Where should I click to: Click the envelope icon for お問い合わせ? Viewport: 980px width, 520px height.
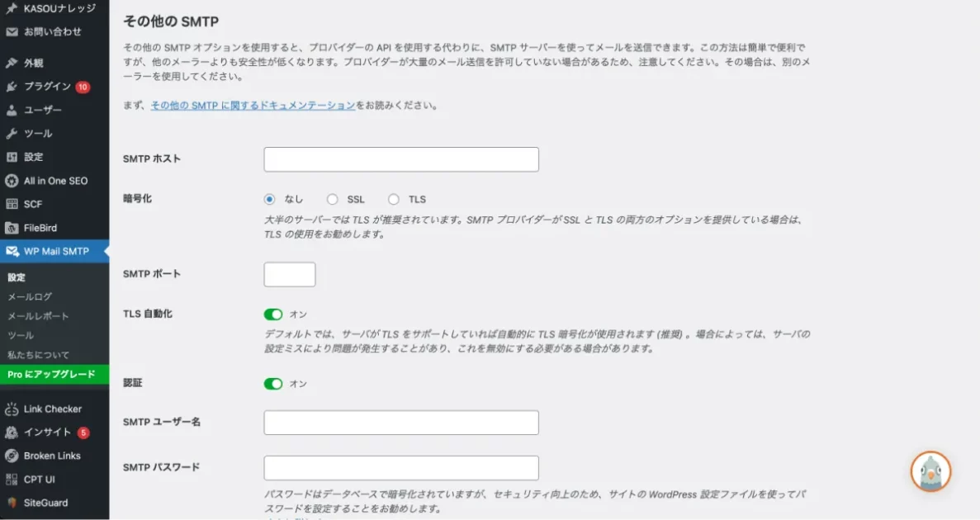[12, 32]
